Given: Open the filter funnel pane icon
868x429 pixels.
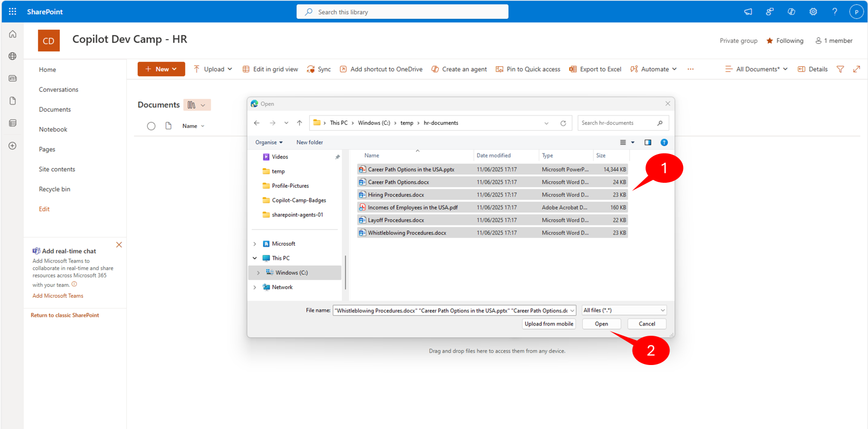Looking at the screenshot, I should (840, 69).
